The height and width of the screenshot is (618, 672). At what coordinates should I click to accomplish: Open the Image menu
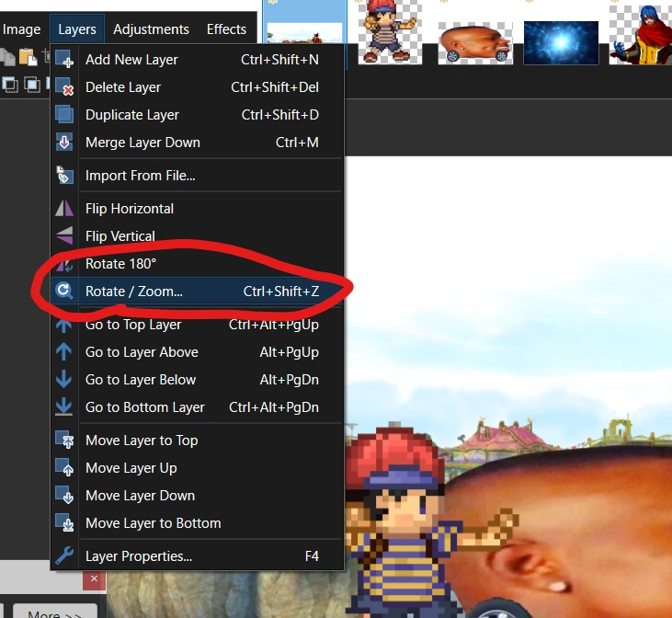click(x=21, y=29)
